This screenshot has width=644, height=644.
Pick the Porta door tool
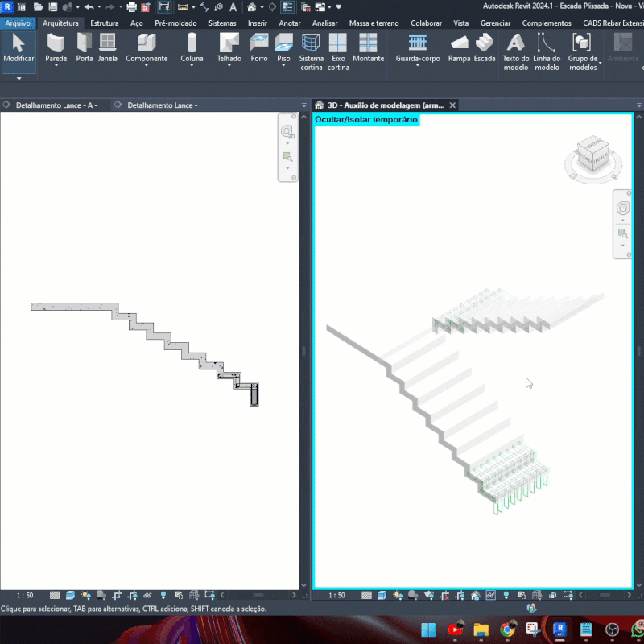(85, 47)
